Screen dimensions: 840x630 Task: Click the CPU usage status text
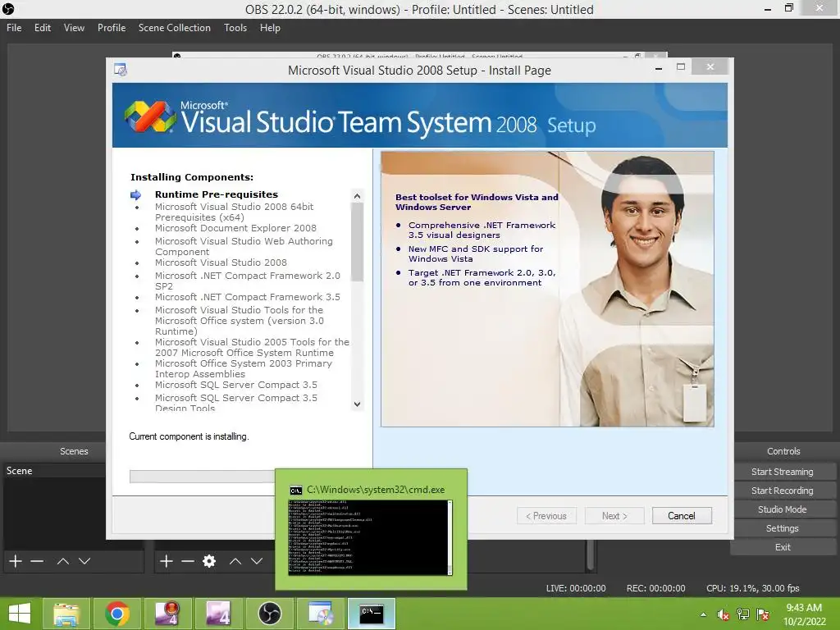point(753,588)
